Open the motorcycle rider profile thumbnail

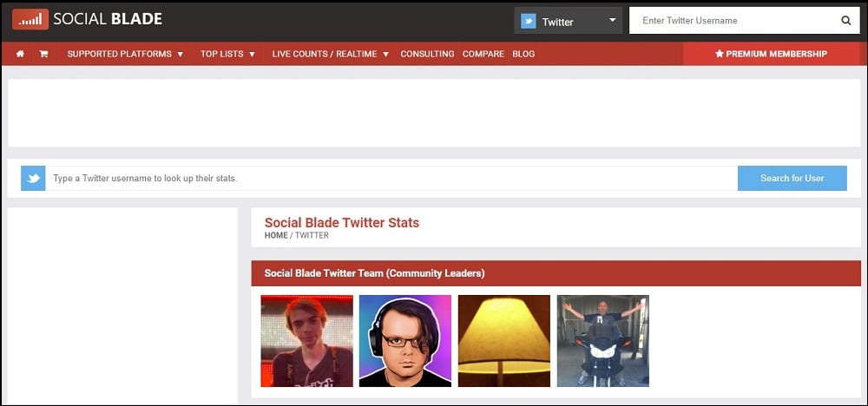click(603, 341)
